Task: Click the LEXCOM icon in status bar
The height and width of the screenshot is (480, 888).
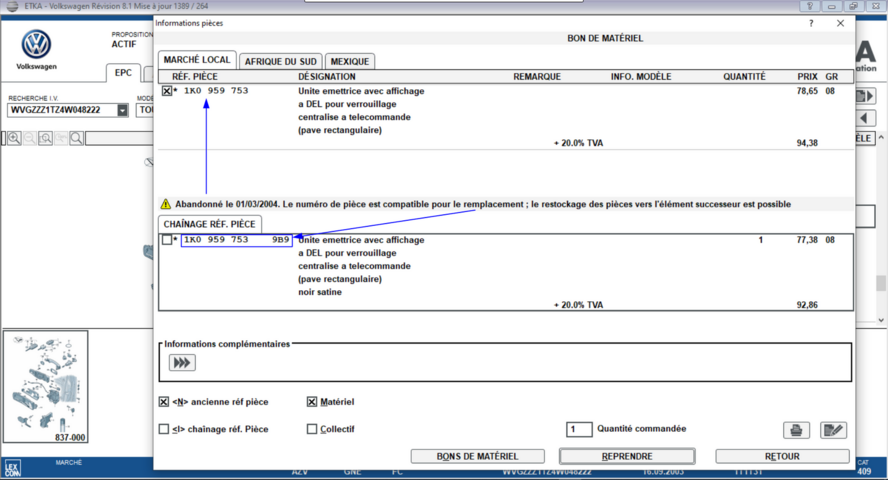Action: tap(12, 469)
